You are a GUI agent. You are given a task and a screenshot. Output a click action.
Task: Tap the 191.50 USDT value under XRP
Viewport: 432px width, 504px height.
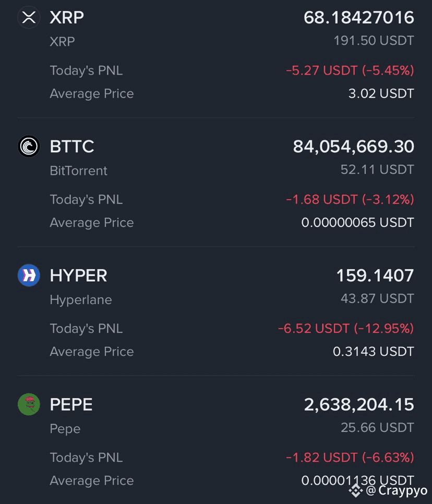click(x=374, y=41)
